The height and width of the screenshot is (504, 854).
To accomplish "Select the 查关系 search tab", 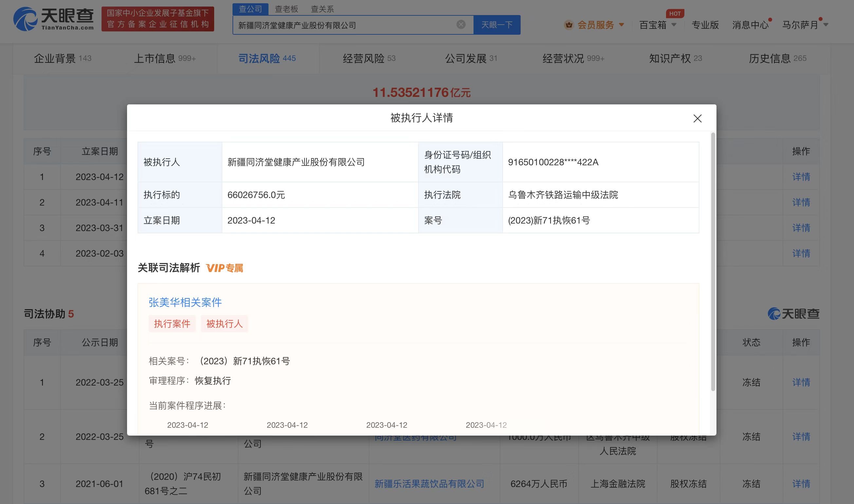I will coord(322,9).
